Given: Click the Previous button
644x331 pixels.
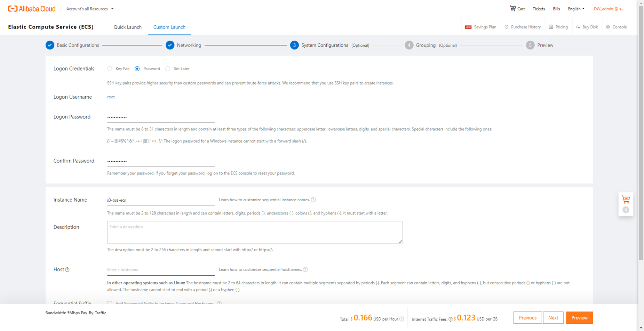Looking at the screenshot, I should pyautogui.click(x=527, y=318).
